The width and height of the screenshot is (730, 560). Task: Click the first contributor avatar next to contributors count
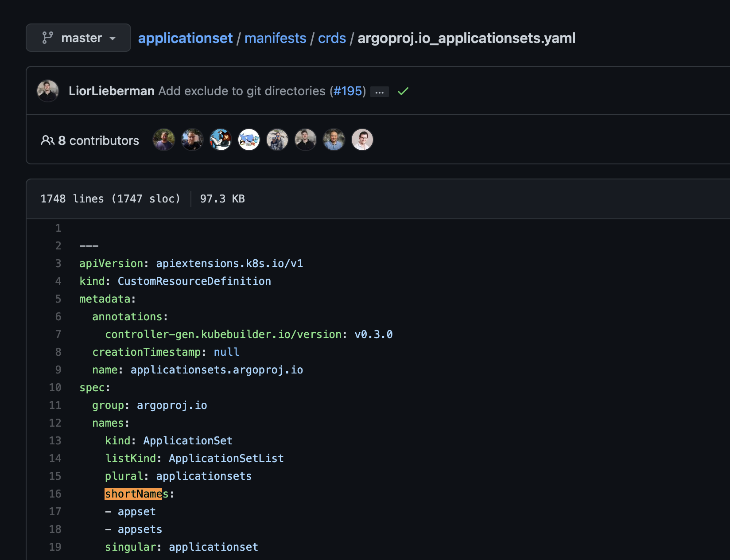pos(163,140)
